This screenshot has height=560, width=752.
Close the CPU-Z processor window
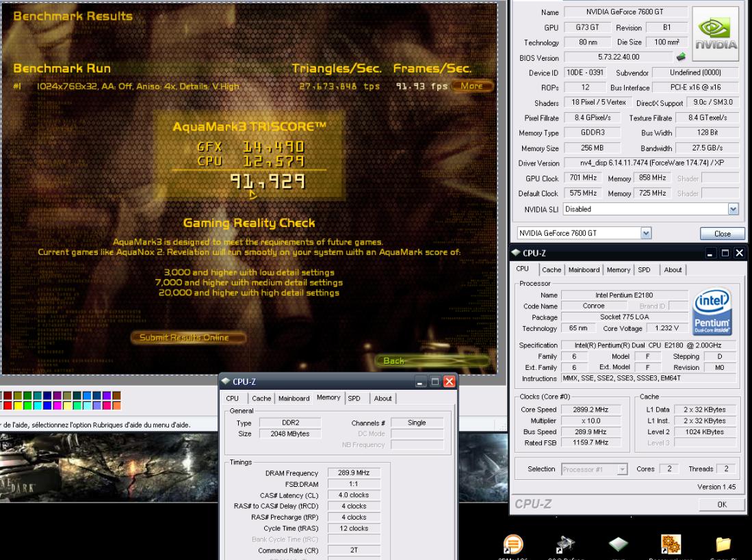coord(740,253)
